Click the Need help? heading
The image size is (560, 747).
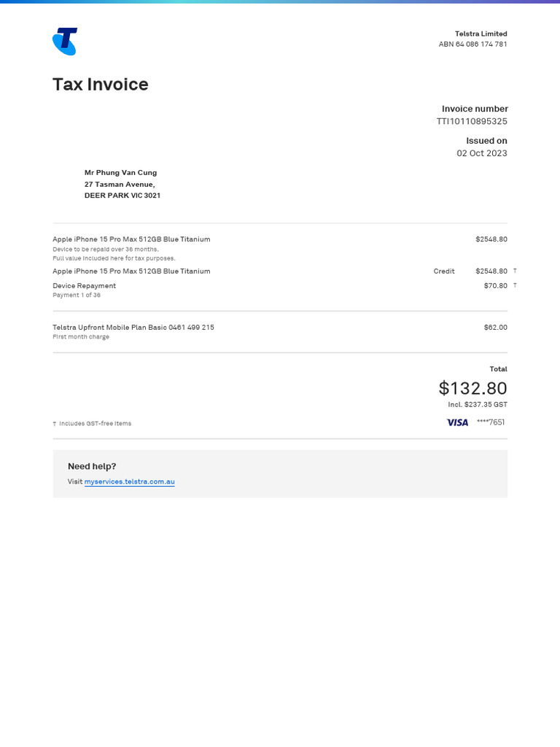[x=92, y=466]
